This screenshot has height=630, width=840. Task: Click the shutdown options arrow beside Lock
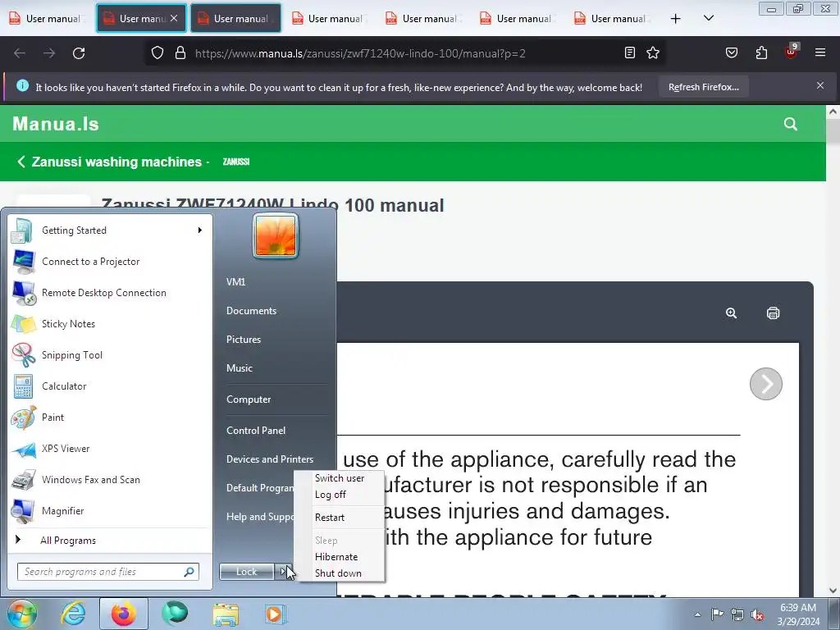tap(283, 572)
